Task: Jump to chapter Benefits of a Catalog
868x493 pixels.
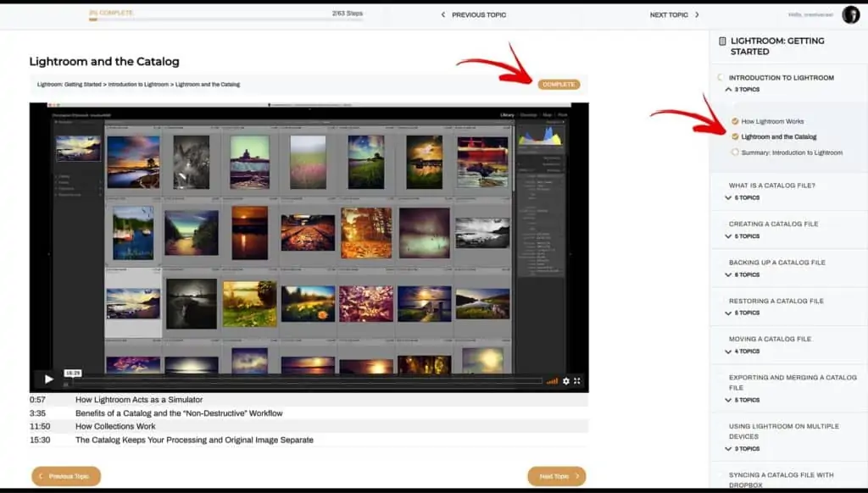Action: click(179, 413)
